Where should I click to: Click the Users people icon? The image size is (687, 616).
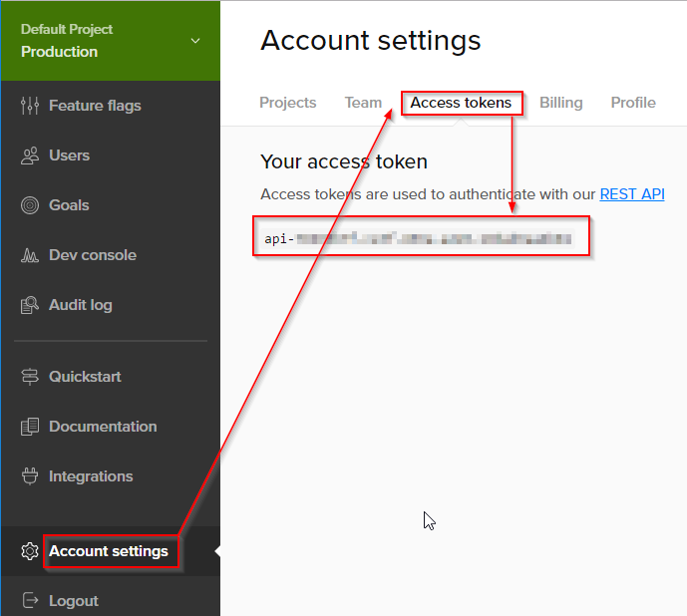30,155
